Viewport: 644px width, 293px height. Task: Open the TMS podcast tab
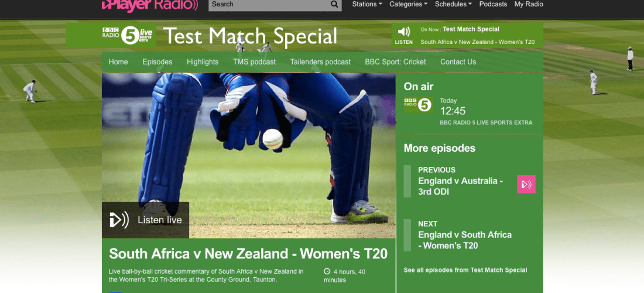tap(254, 62)
